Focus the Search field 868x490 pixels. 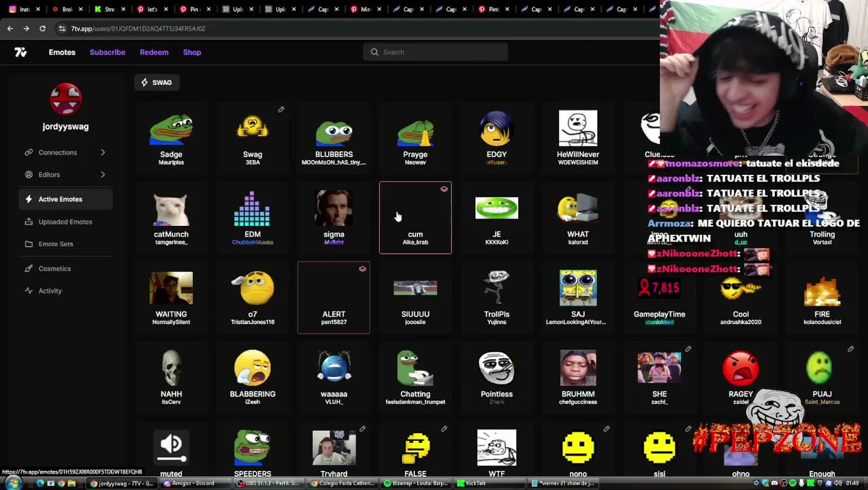pyautogui.click(x=436, y=52)
